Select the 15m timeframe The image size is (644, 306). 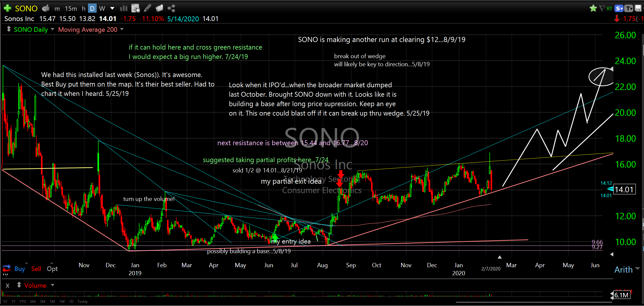pos(71,9)
